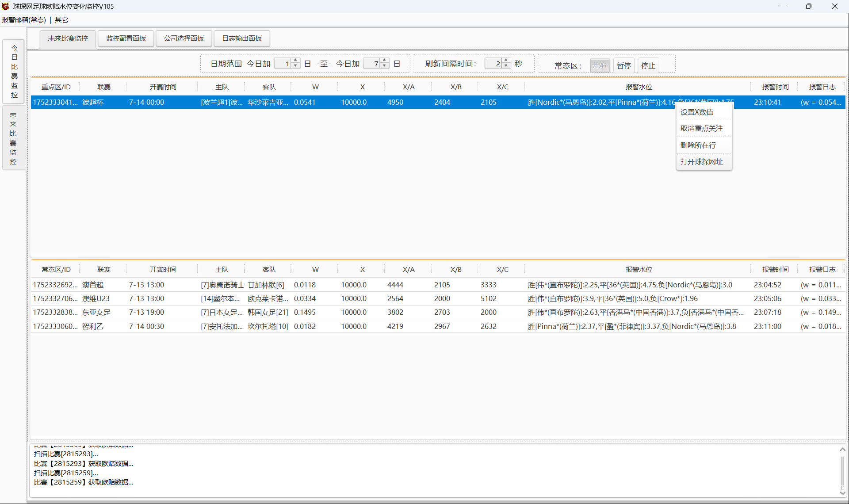The height and width of the screenshot is (504, 849).
Task: Switch to the 日志输出面板 tab
Action: (x=242, y=38)
